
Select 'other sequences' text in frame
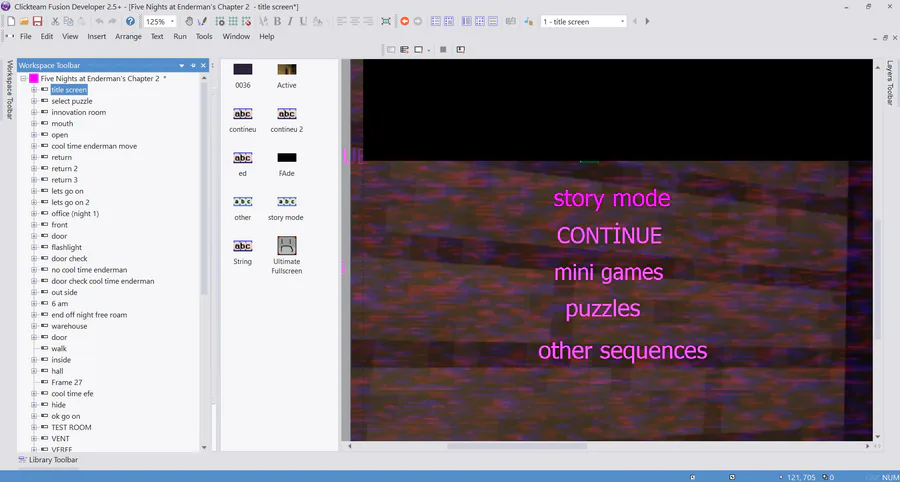tap(622, 351)
